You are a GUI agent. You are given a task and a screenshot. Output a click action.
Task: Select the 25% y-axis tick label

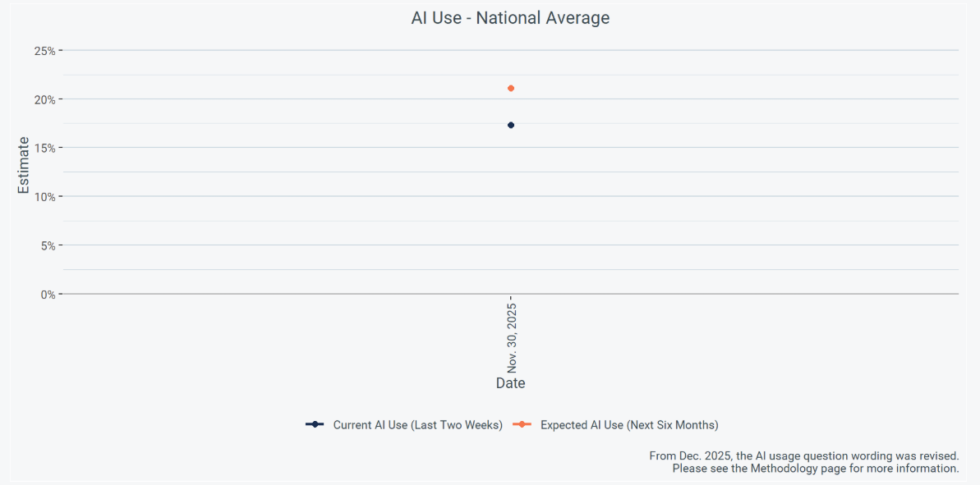pos(44,51)
